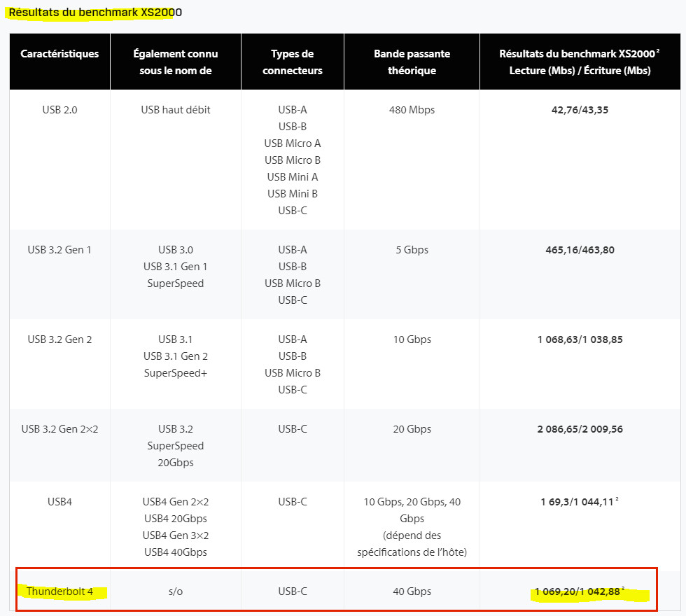Select the "1 069,20/1 042,88" benchmark result
Viewport: 686px width, 616px height.
point(577,591)
